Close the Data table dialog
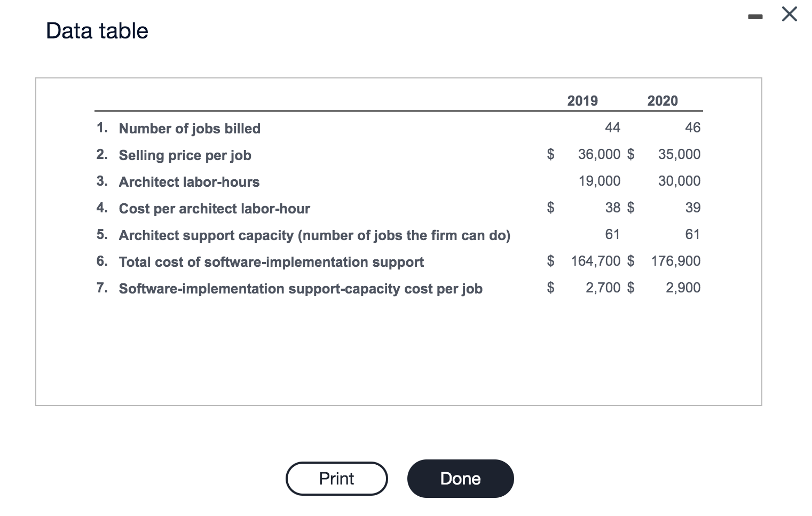Screen dimensions: 812x516 click(789, 14)
